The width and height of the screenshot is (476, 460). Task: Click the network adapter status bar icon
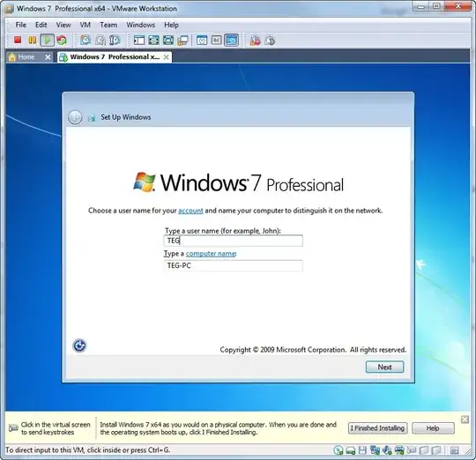click(x=375, y=450)
